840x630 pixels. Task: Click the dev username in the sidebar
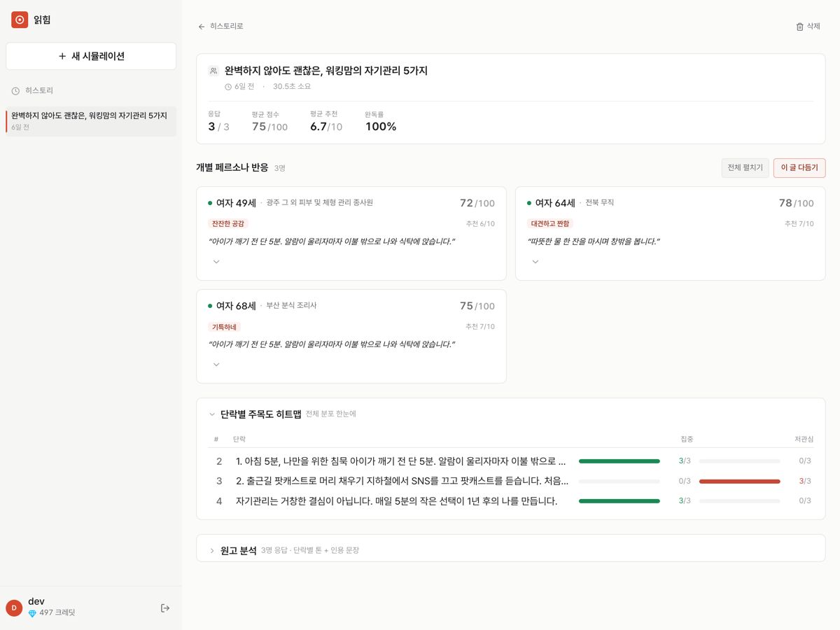[x=36, y=601]
